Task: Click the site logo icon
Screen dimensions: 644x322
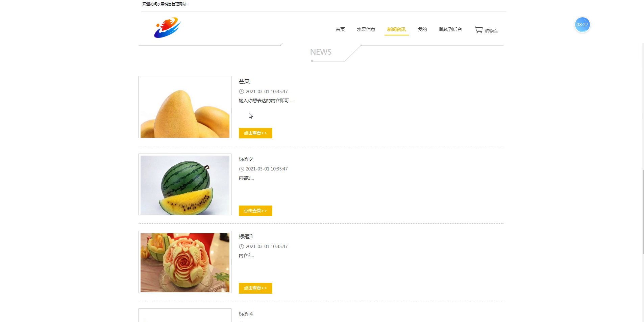Action: click(x=168, y=28)
